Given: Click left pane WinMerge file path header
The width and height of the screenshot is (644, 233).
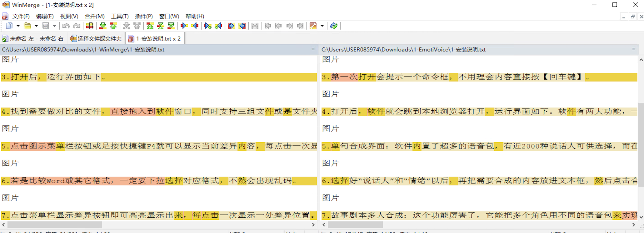Looking at the screenshot, I should 83,50.
